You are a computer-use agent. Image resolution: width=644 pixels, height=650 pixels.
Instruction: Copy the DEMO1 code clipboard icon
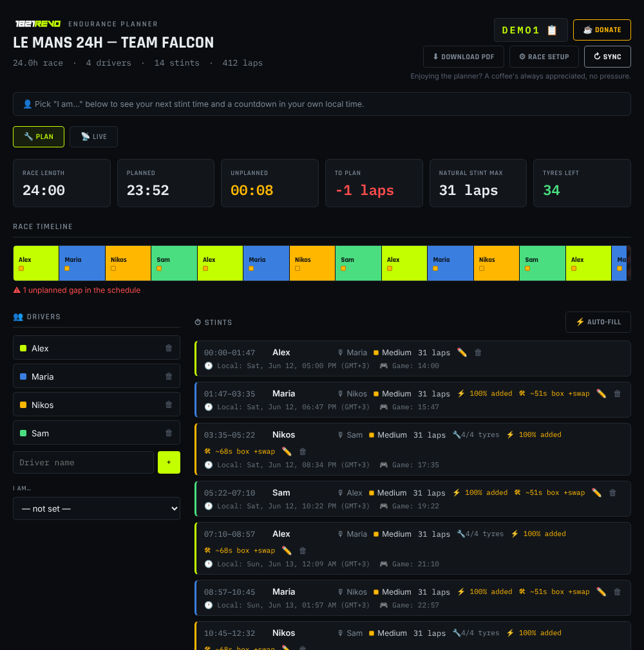551,30
